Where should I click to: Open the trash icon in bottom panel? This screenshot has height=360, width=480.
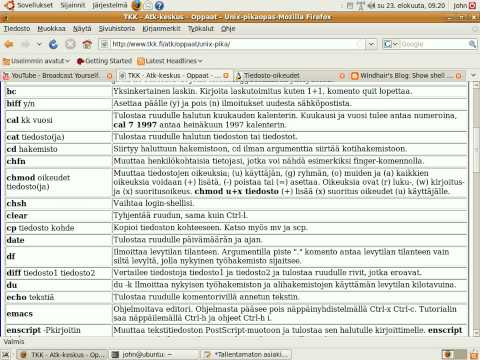click(474, 355)
